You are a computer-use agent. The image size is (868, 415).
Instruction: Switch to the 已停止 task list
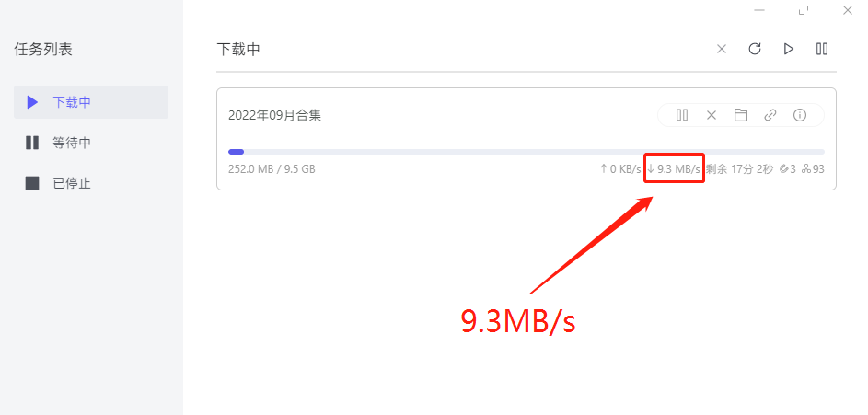point(91,183)
